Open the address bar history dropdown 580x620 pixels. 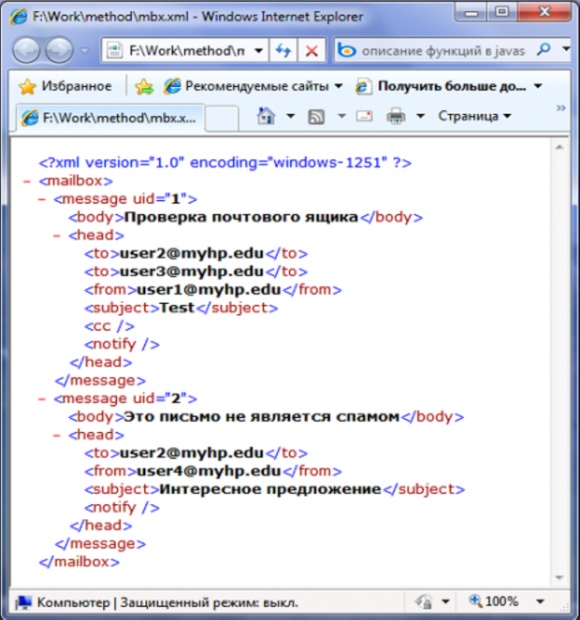259,51
